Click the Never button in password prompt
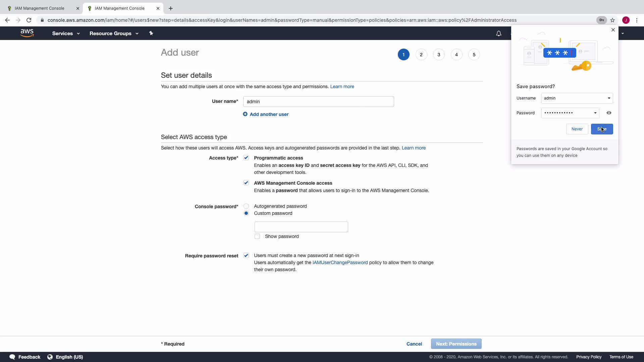 (x=577, y=129)
